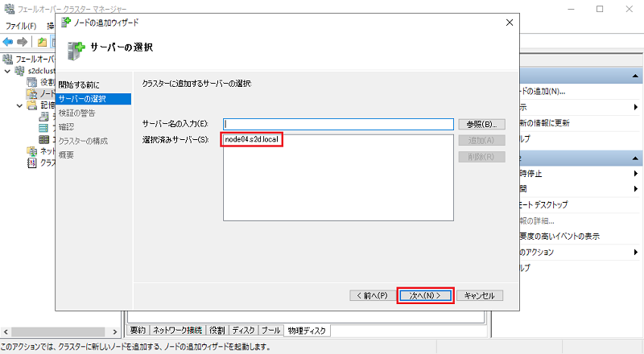Click the back arrow toolbar icon
Viewport: 644px width, 354px height.
click(9, 42)
